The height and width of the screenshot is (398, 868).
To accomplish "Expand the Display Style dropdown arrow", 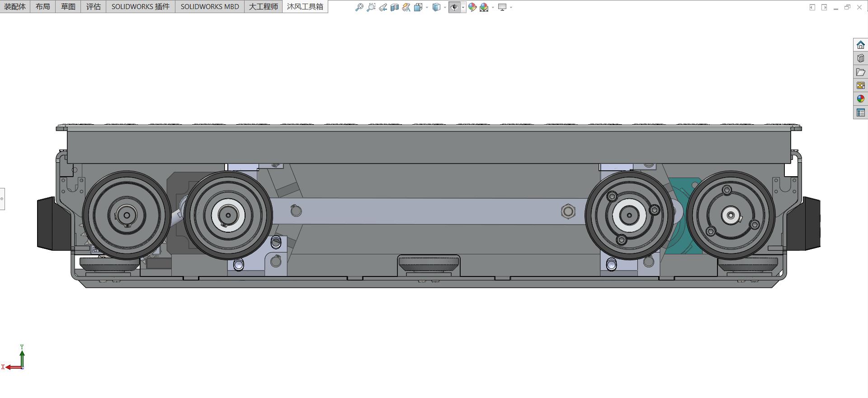I will tap(445, 7).
